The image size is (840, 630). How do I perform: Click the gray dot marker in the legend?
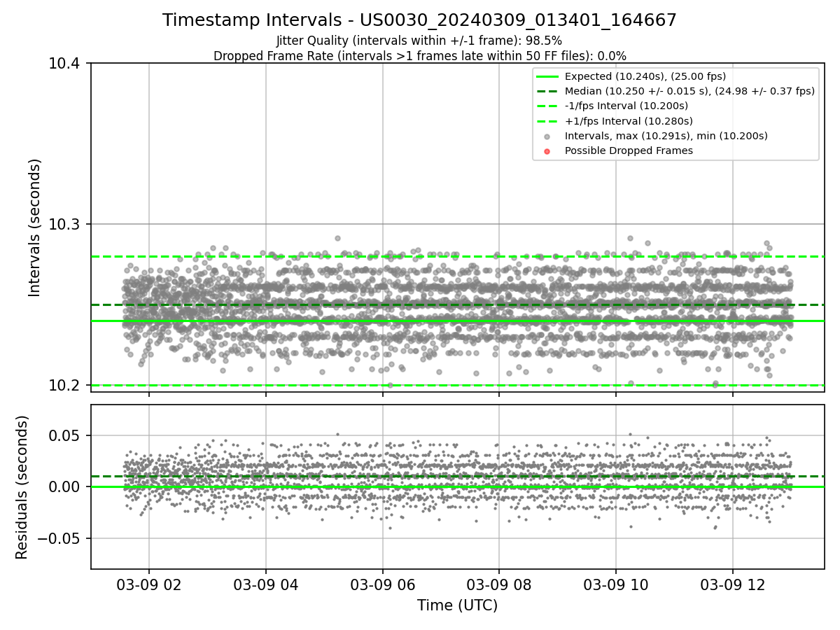point(547,136)
